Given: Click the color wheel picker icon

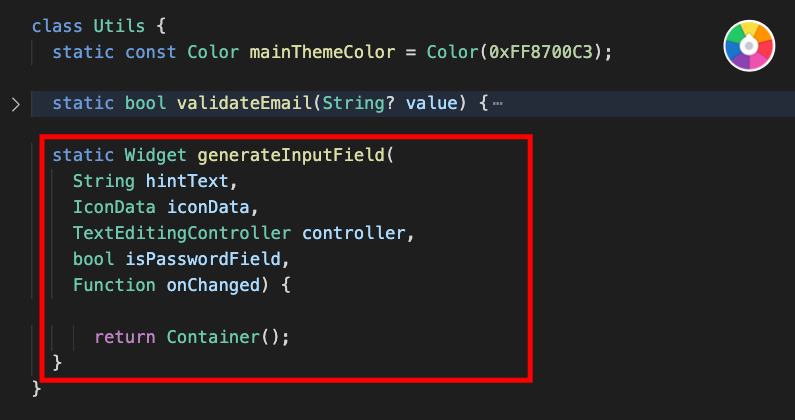Looking at the screenshot, I should point(749,46).
